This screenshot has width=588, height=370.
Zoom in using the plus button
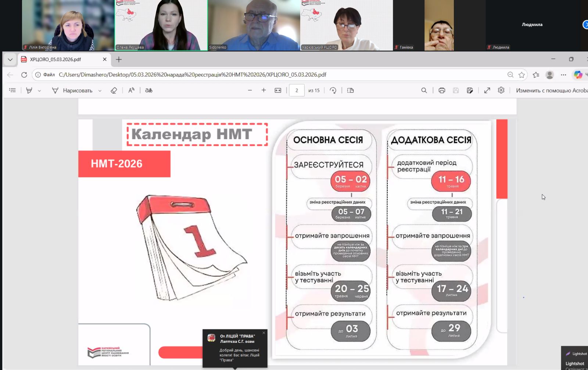[263, 90]
